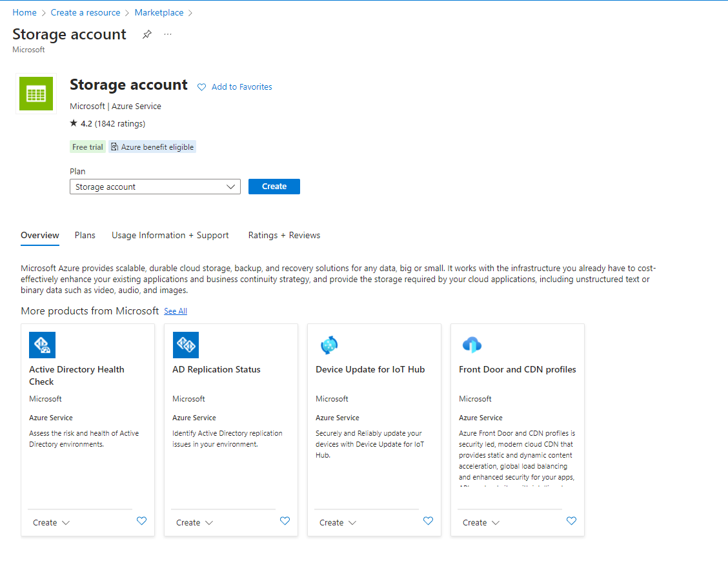Open the Ratings + Reviews tab
The image size is (728, 570).
point(284,235)
